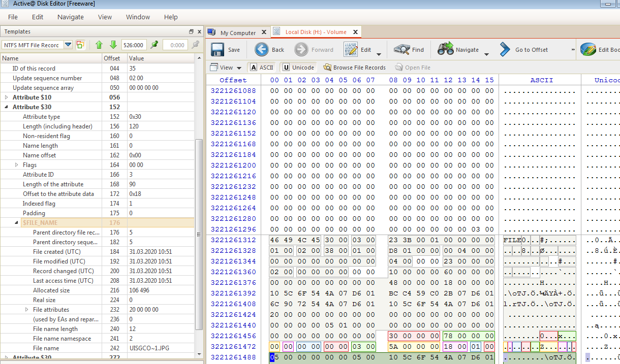620x364 pixels.
Task: Select the File name namespace row
Action: click(x=97, y=338)
